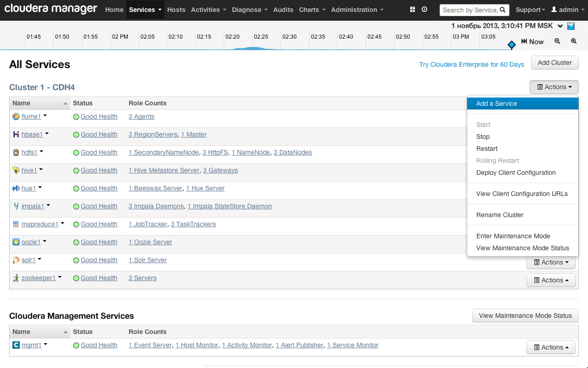Select Enter Maintenance Mode
This screenshot has height=368, width=588.
pyautogui.click(x=523, y=236)
